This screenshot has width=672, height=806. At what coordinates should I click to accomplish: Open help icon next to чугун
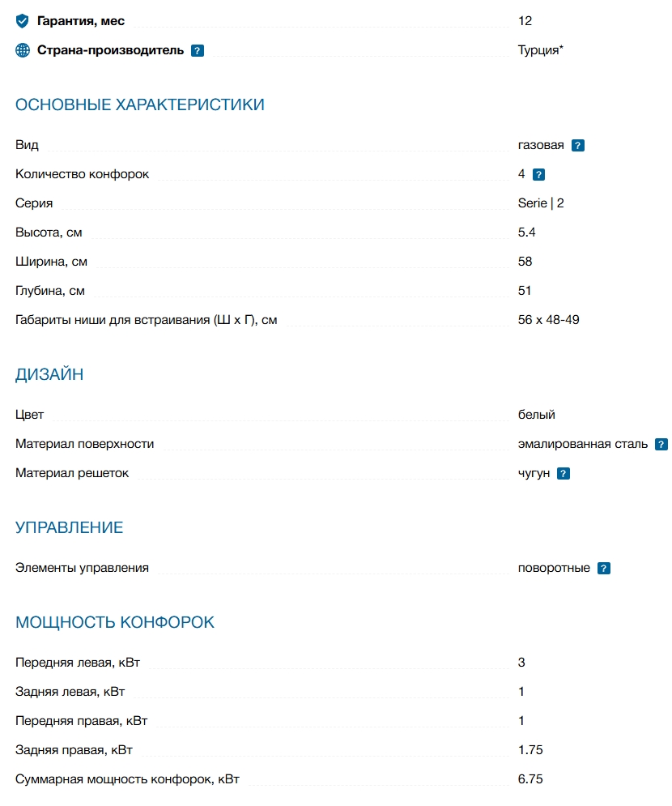(x=564, y=474)
